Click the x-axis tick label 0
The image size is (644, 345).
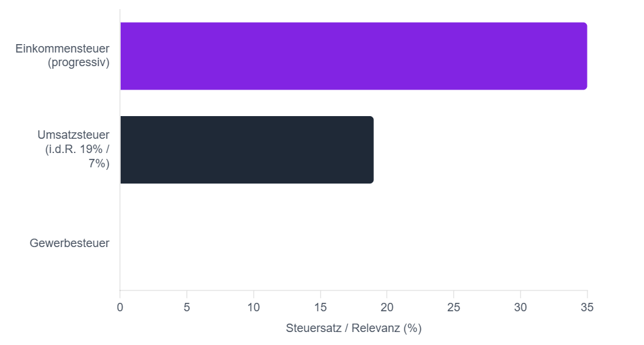(x=120, y=307)
